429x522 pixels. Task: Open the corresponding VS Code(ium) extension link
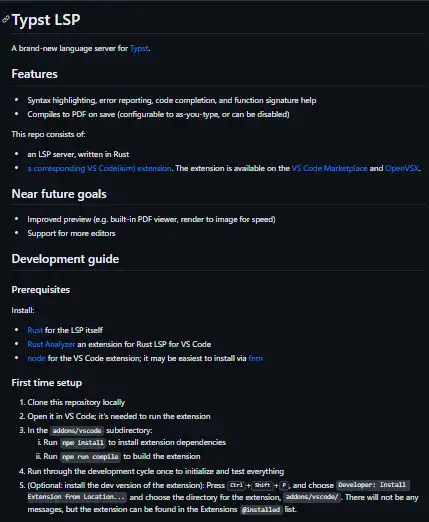[x=99, y=168]
